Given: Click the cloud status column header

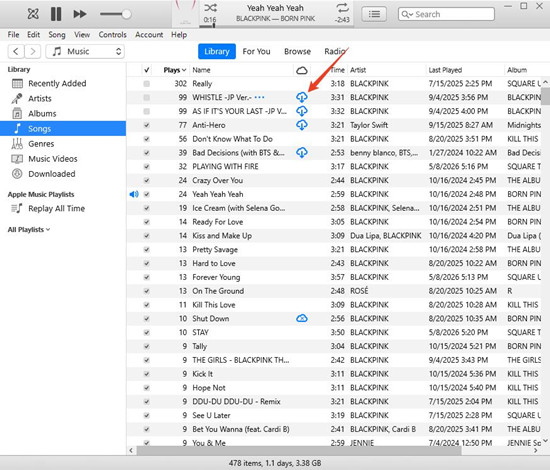Looking at the screenshot, I should pyautogui.click(x=302, y=70).
